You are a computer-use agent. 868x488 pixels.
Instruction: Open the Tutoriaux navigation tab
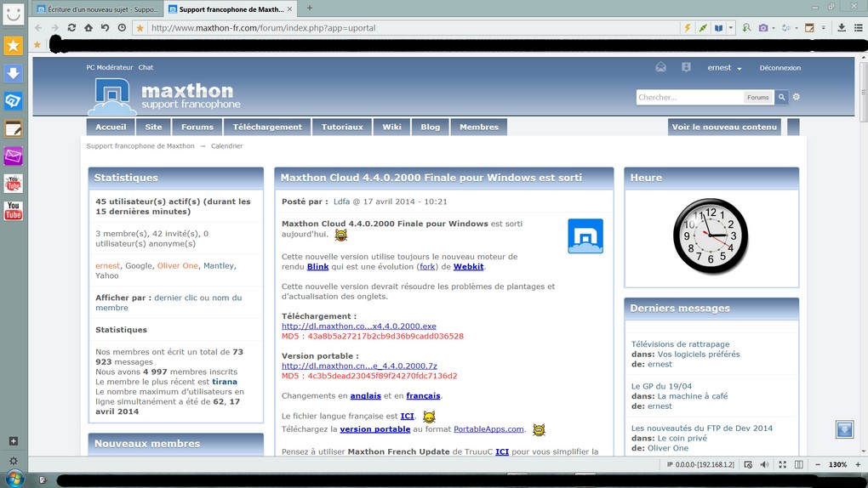342,127
